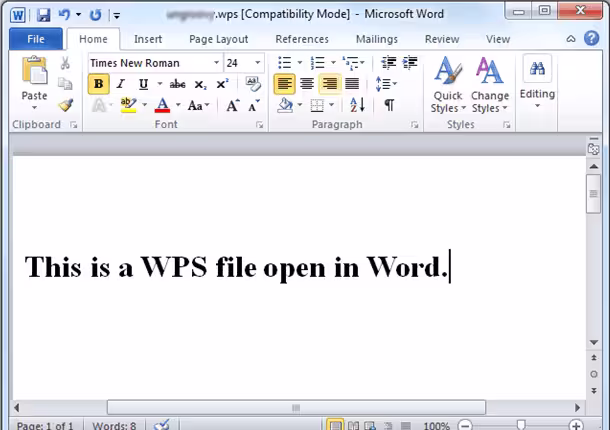This screenshot has height=430, width=610.
Task: Sort text with the A-Z icon
Action: click(x=357, y=105)
